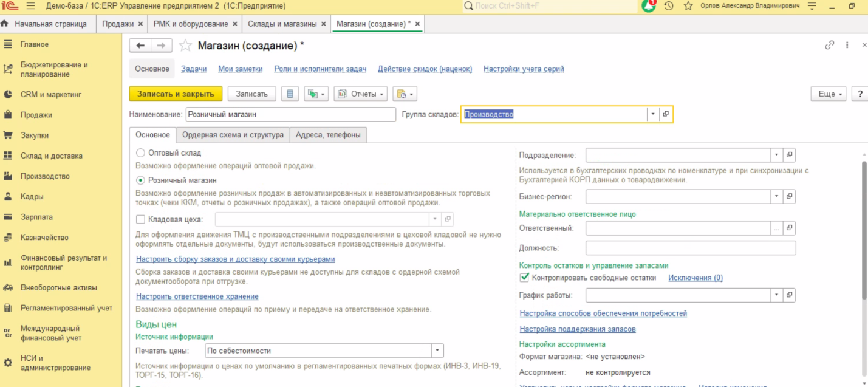868x387 pixels.
Task: Open the history clock icon
Action: 669,6
